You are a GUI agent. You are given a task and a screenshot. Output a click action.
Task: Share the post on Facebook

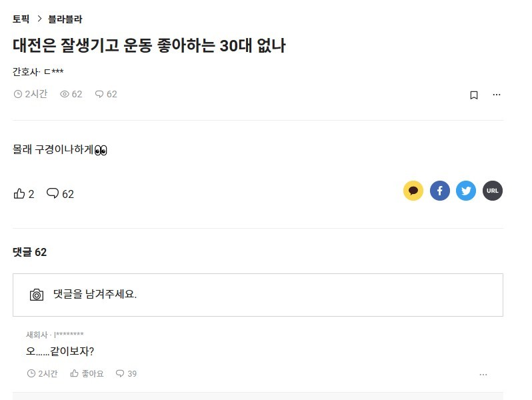(x=440, y=191)
